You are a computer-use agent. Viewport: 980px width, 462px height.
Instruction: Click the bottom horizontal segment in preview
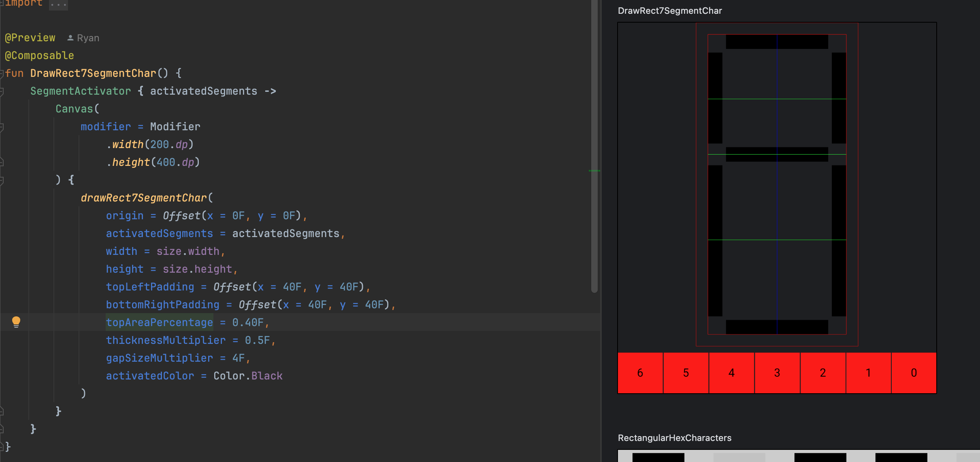tap(777, 327)
